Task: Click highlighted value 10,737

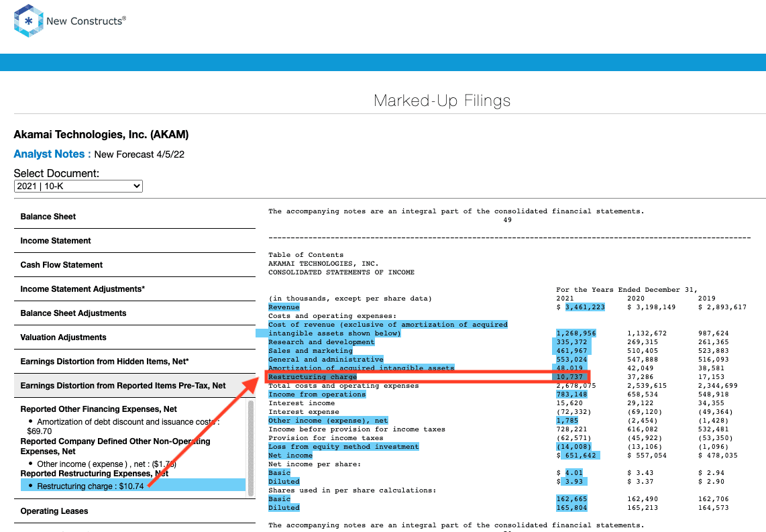Action: [569, 377]
